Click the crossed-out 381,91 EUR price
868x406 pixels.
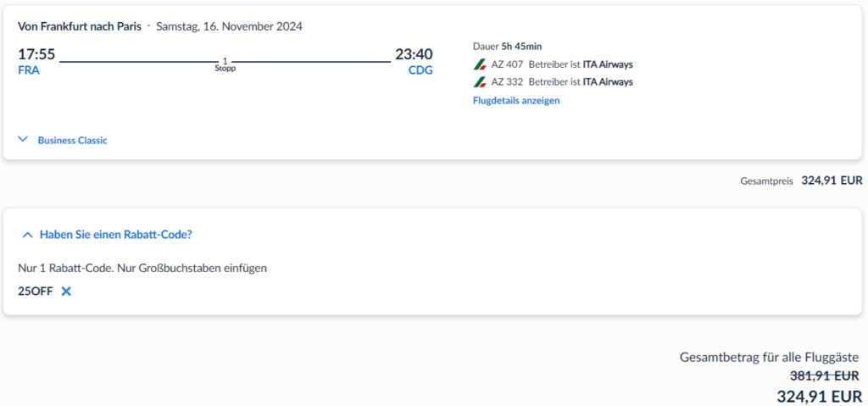point(824,375)
